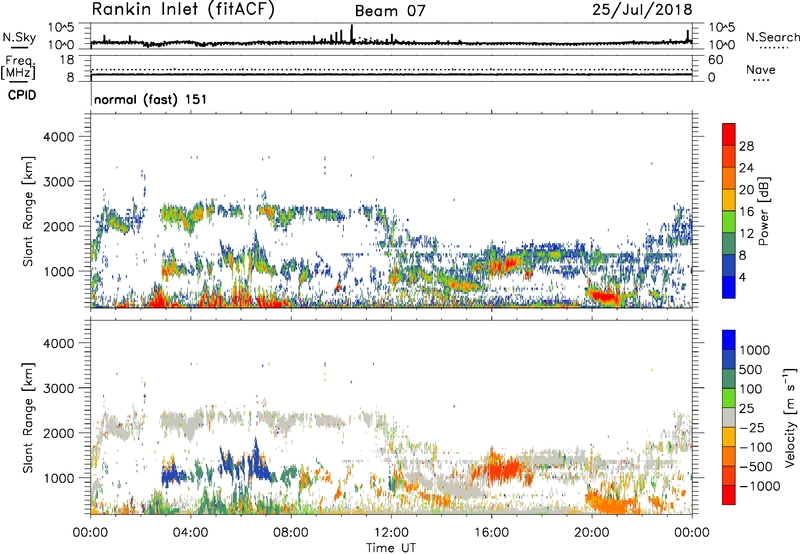This screenshot has width=800, height=554.
Task: Click the blue top of velocity colorbar
Action: tap(729, 340)
